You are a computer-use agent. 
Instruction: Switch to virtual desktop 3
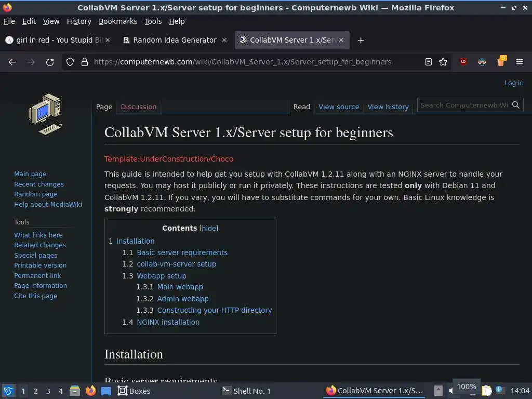pos(48,391)
